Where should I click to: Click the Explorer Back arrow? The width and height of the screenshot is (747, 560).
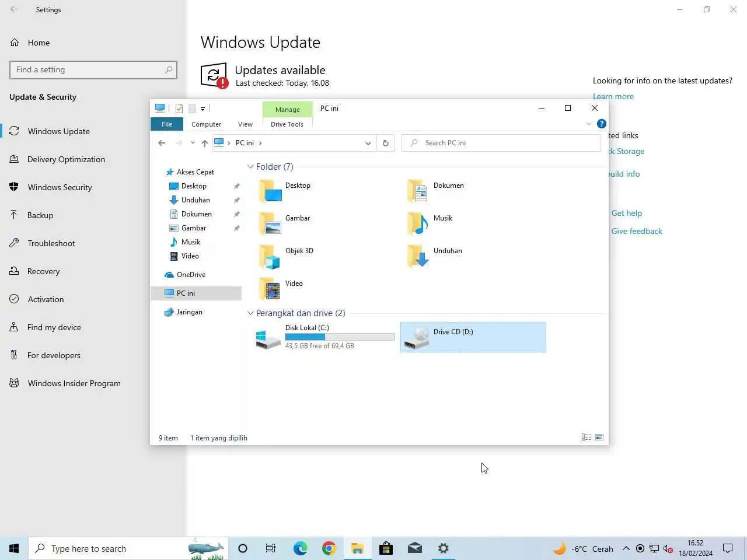[x=162, y=143]
